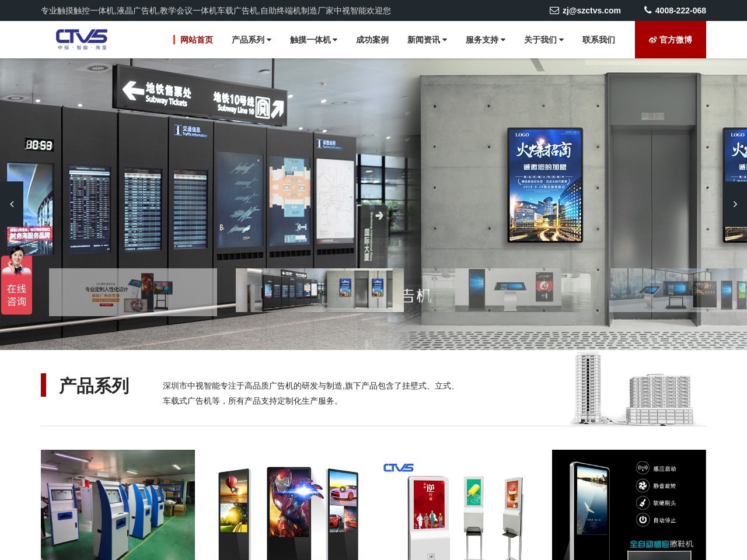Open the white CTVS kiosk product image
This screenshot has width=747, height=560.
[x=459, y=505]
